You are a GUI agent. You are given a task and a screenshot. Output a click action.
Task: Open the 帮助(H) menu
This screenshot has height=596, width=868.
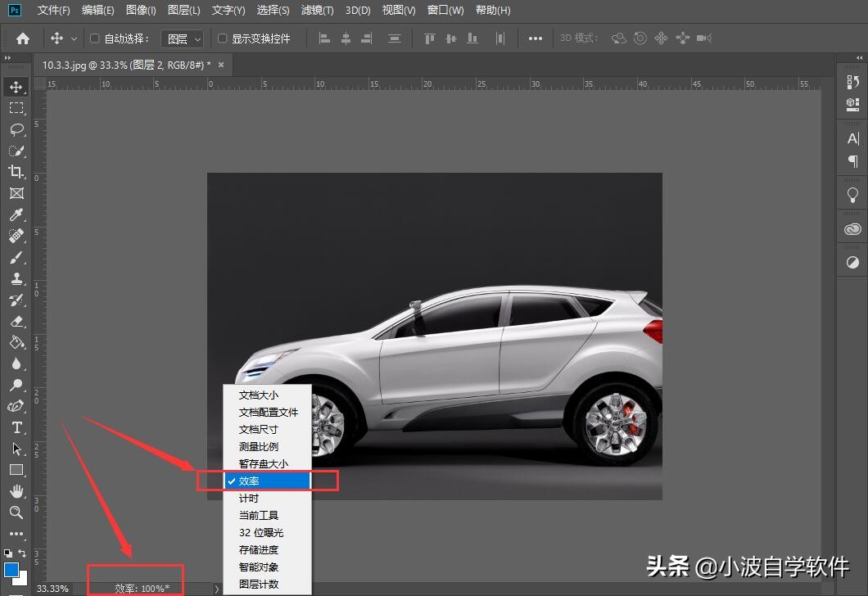pyautogui.click(x=493, y=10)
